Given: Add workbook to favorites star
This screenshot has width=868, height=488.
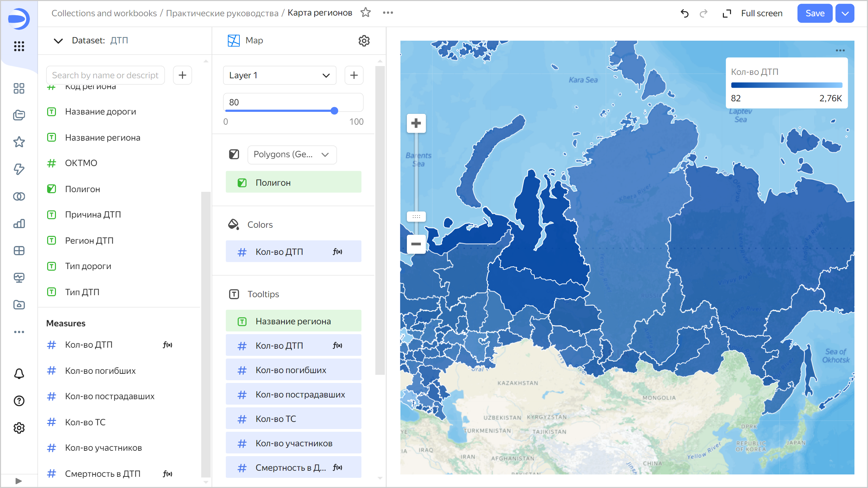Looking at the screenshot, I should pos(366,13).
